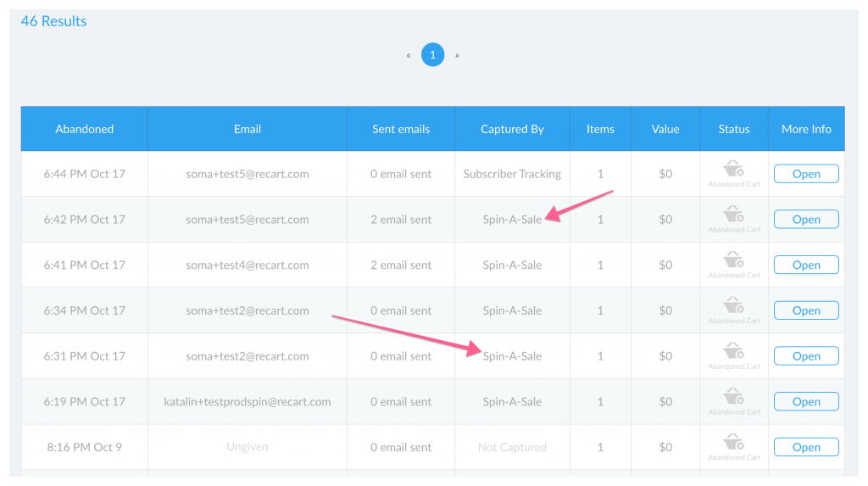The height and width of the screenshot is (486, 868).
Task: Click Abandoned Cart icon in 8:16 PM Oct 9 row
Action: tap(734, 441)
